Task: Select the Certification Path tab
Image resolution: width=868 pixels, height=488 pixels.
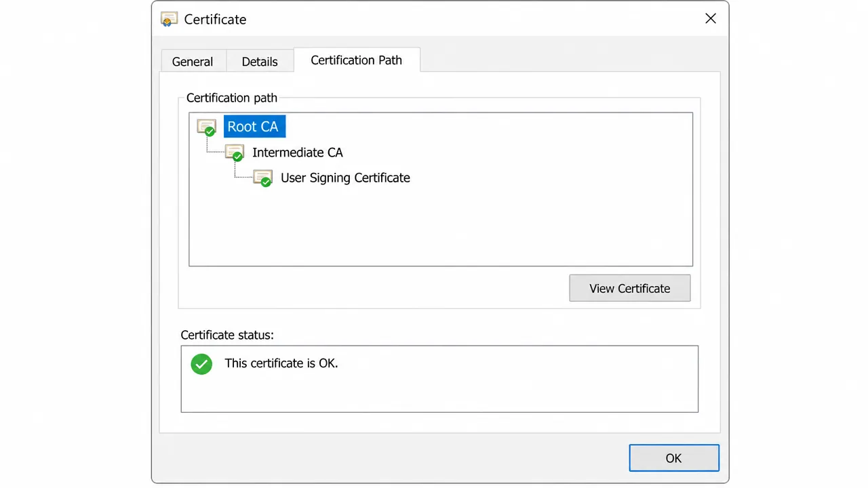Action: 357,60
